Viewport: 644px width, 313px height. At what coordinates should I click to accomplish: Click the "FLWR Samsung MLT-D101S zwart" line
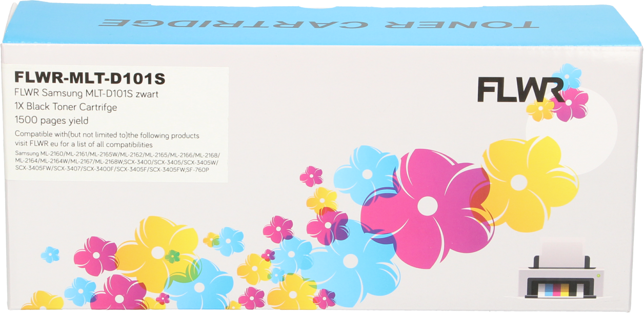click(86, 94)
